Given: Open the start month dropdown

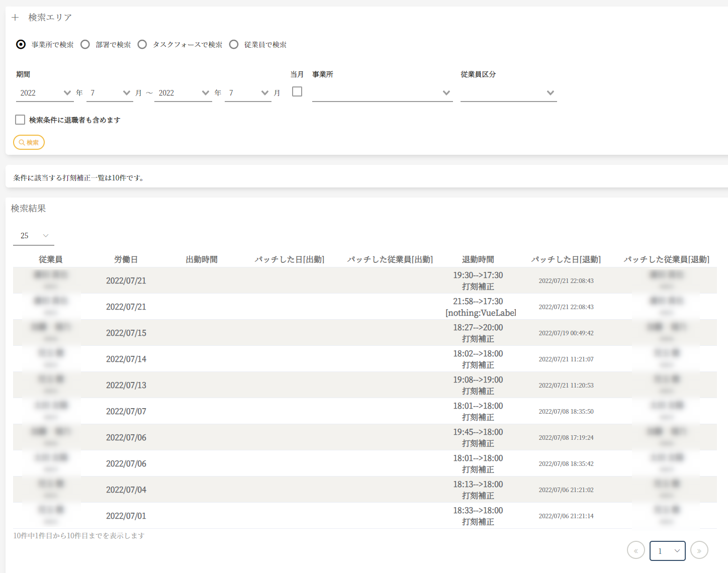Looking at the screenshot, I should coord(110,93).
